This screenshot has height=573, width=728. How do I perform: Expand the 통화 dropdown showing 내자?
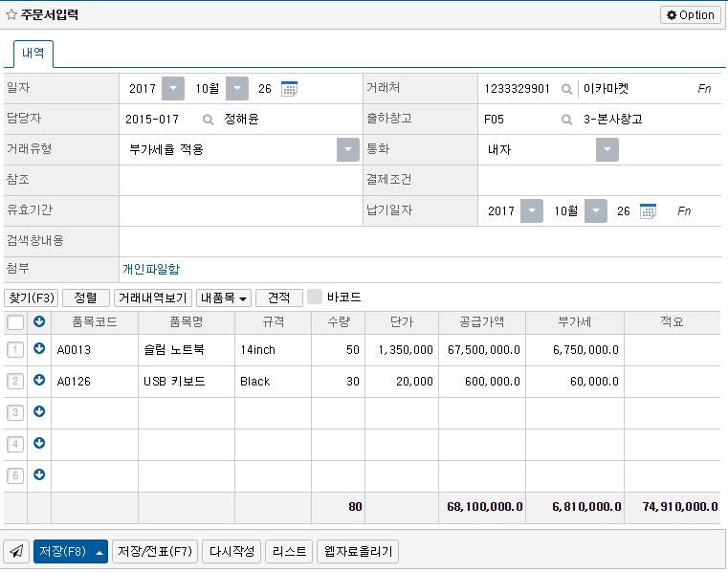607,149
